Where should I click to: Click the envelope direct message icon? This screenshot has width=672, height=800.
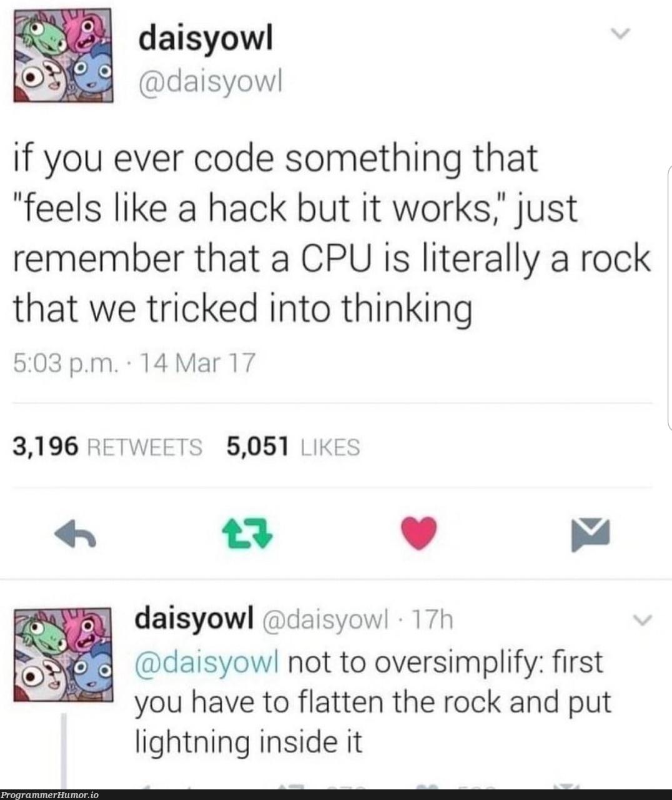click(x=590, y=535)
